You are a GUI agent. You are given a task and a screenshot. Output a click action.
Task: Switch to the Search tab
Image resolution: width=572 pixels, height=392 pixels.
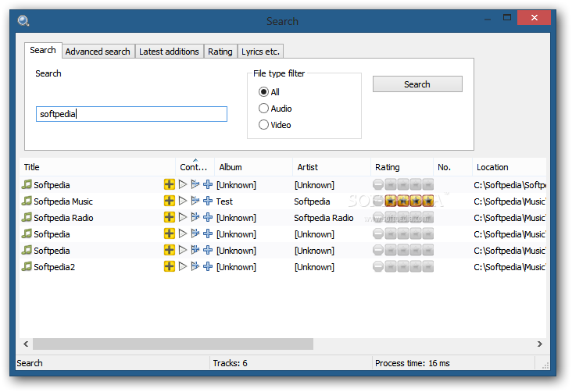43,50
